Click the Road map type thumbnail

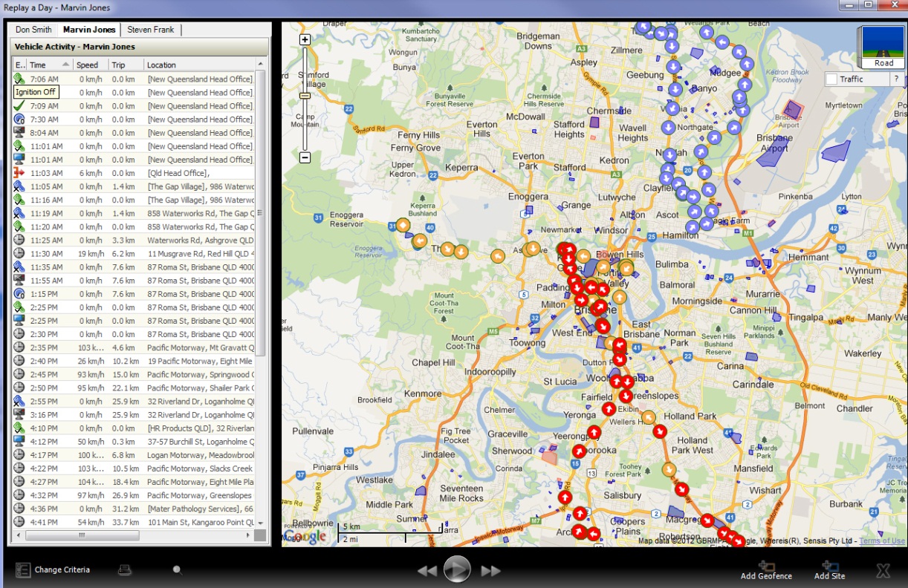click(x=883, y=46)
